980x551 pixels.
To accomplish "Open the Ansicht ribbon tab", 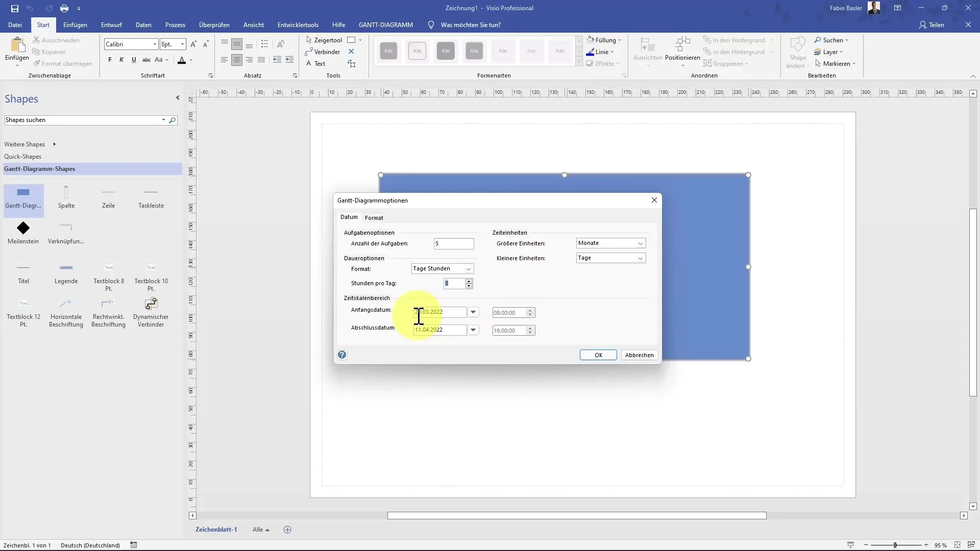I will coord(254,24).
